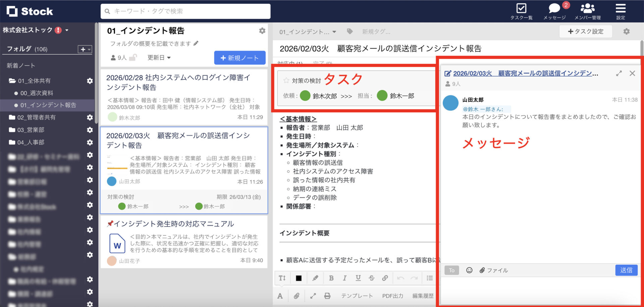
Task: Switch to the 完了 task tab
Action: tap(323, 64)
